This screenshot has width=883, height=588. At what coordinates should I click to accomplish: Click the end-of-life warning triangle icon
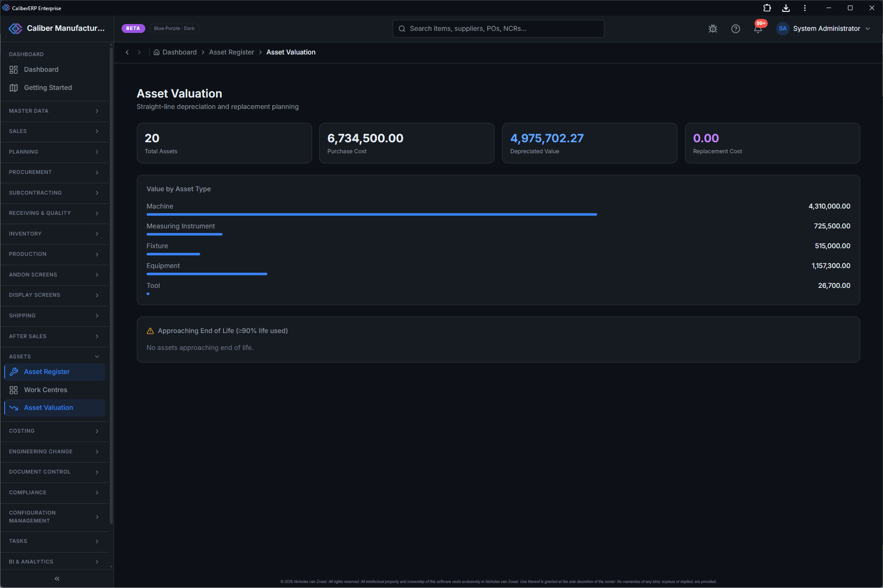pos(150,331)
